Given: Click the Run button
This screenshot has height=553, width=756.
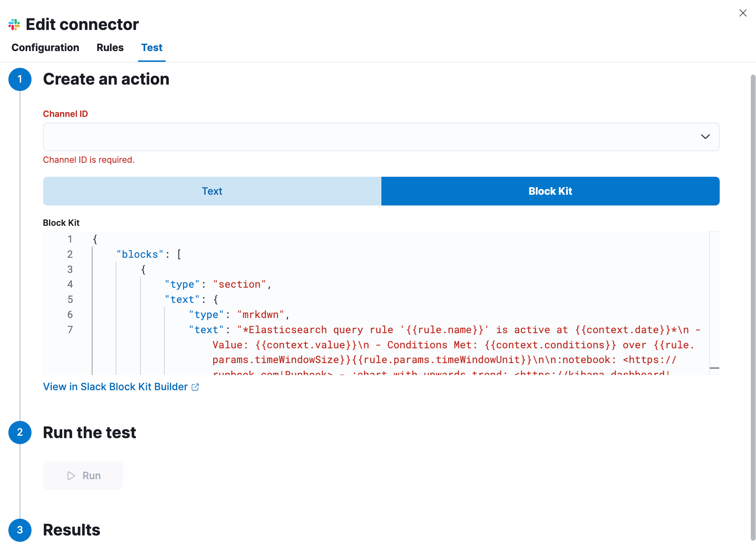Looking at the screenshot, I should click(x=83, y=476).
